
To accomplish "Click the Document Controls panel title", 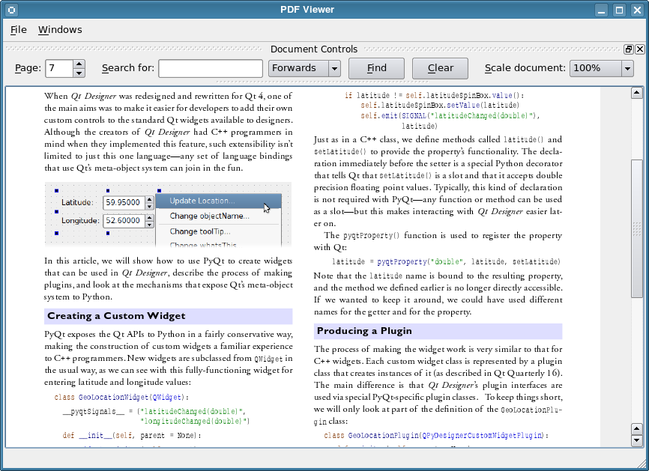I will point(314,49).
